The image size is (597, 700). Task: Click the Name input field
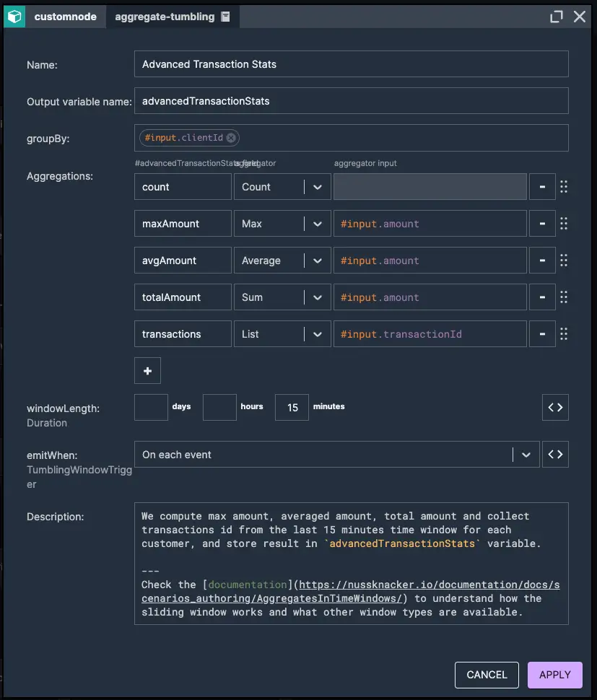tap(352, 64)
